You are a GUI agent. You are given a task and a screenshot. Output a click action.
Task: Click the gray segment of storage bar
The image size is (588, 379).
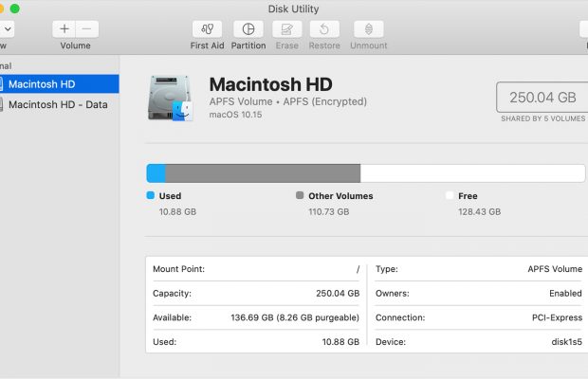pos(263,173)
